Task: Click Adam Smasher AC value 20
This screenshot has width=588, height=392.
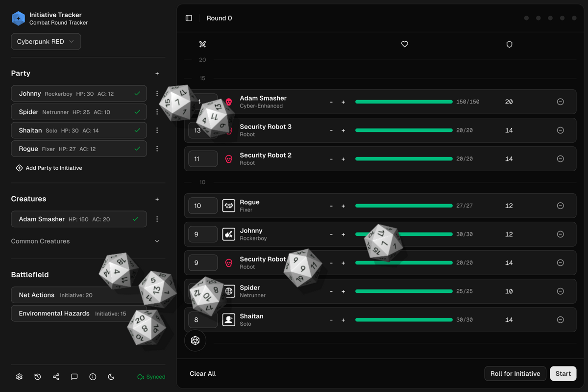Action: click(x=509, y=102)
